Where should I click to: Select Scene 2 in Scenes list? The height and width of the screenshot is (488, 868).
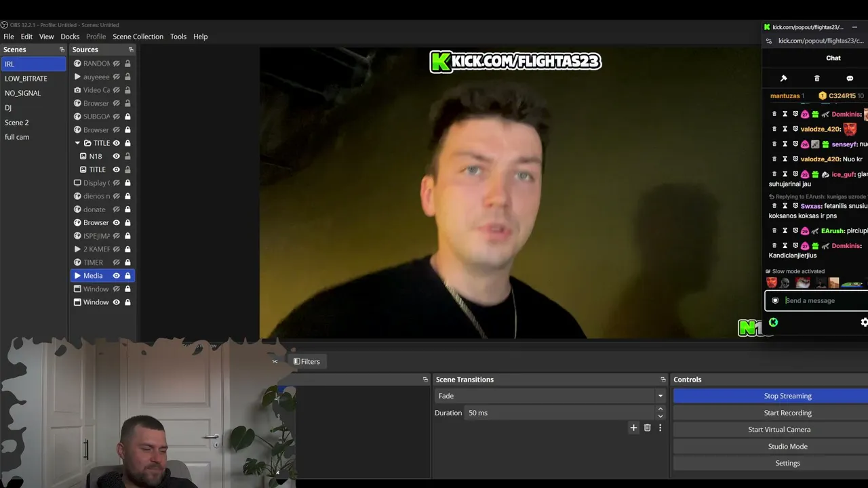(33, 123)
